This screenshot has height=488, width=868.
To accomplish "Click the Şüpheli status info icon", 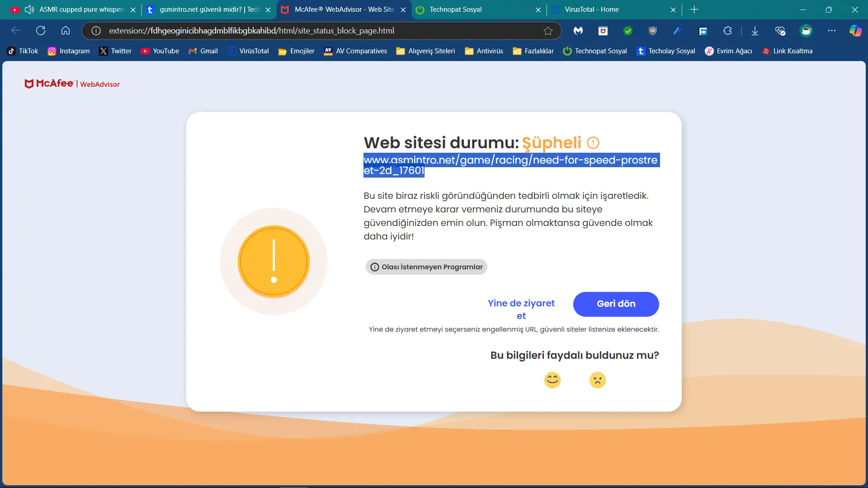I will click(593, 143).
